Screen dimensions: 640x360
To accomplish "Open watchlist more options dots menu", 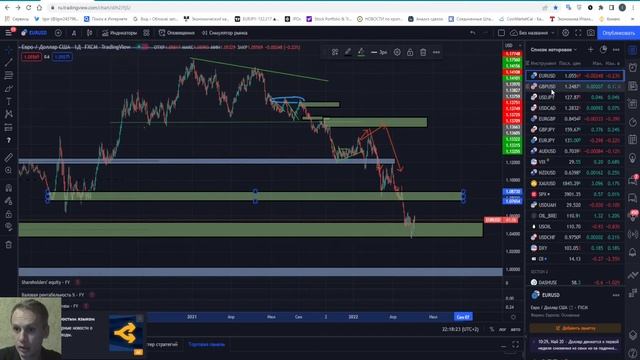I will pyautogui.click(x=616, y=49).
